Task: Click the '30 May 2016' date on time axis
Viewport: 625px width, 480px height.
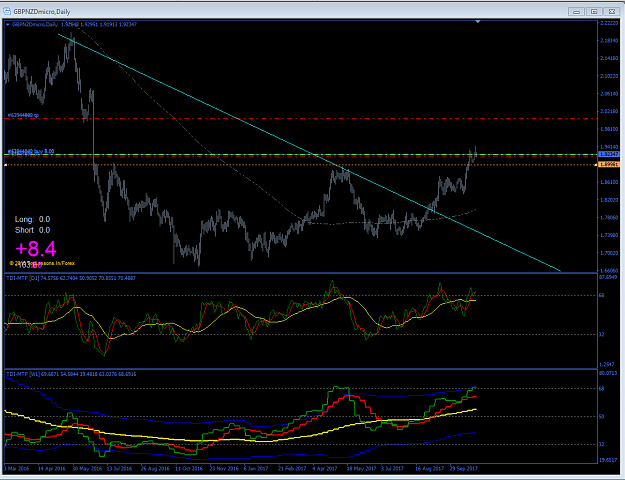Action: (x=86, y=468)
